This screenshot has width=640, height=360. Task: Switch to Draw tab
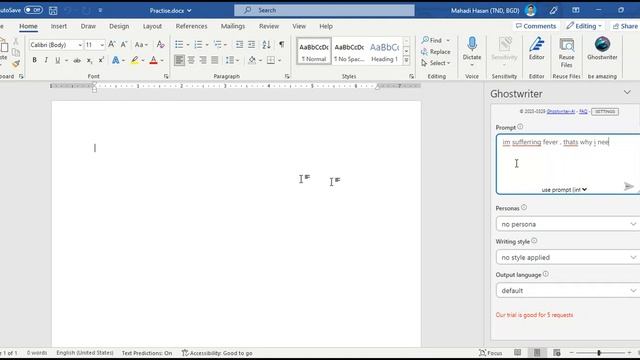pos(88,26)
